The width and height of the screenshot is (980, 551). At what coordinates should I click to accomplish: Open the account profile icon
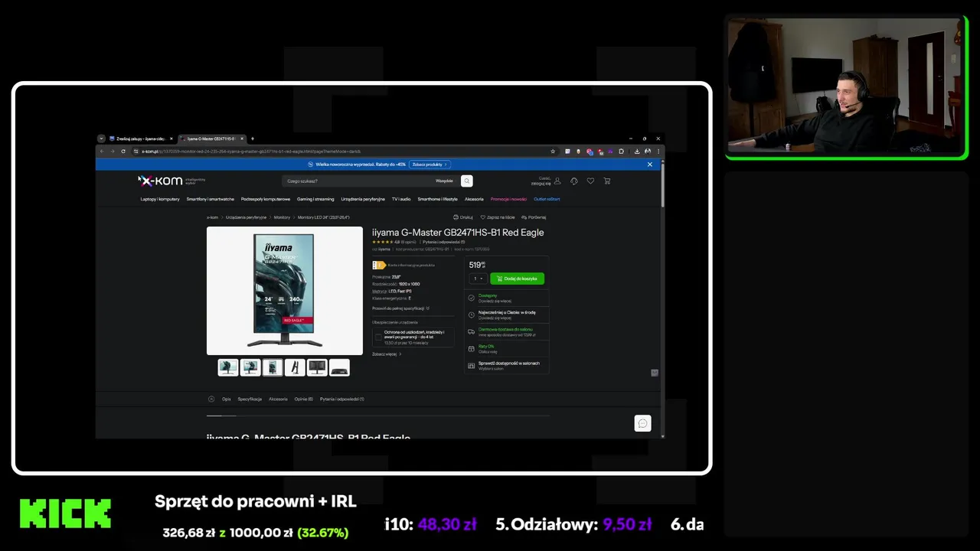(x=557, y=181)
